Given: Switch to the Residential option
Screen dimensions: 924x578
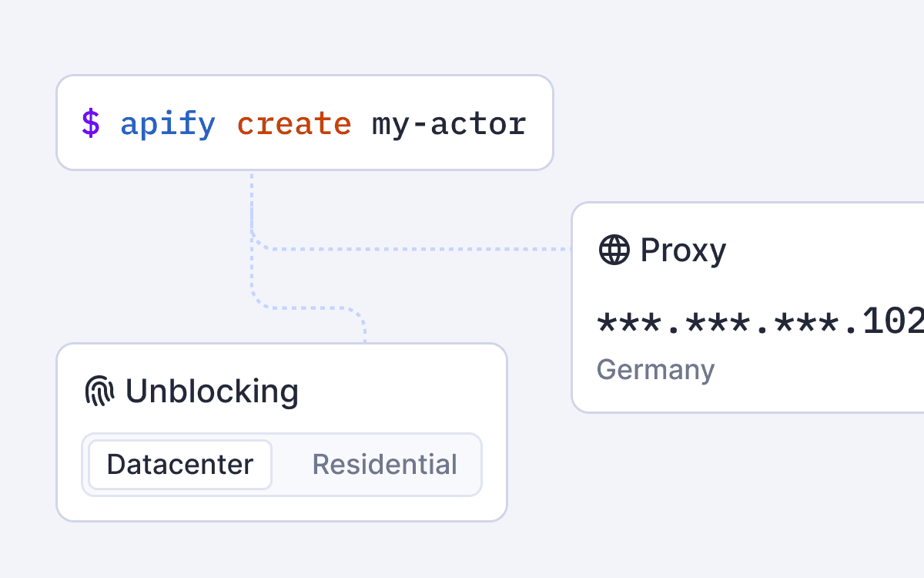Looking at the screenshot, I should coord(384,465).
